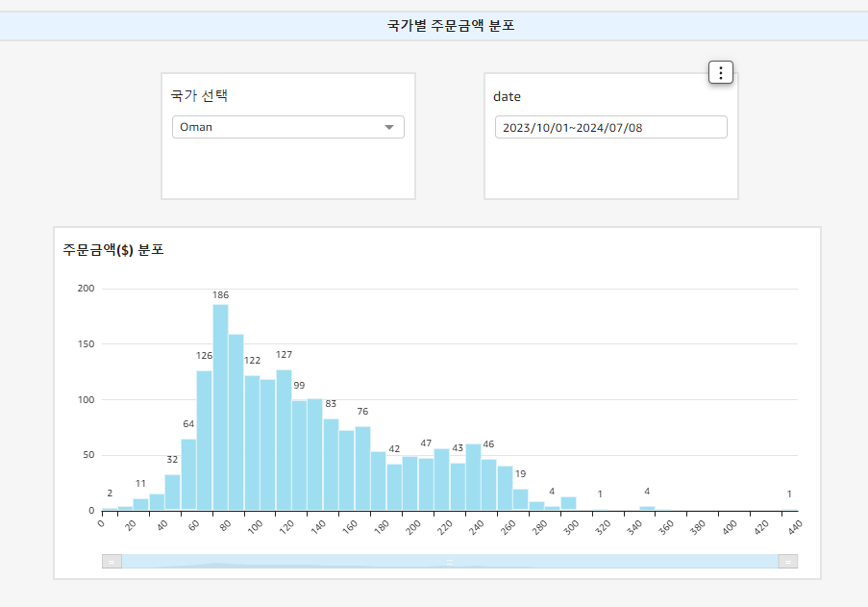Click the histogram bar labeled 19

[x=520, y=499]
